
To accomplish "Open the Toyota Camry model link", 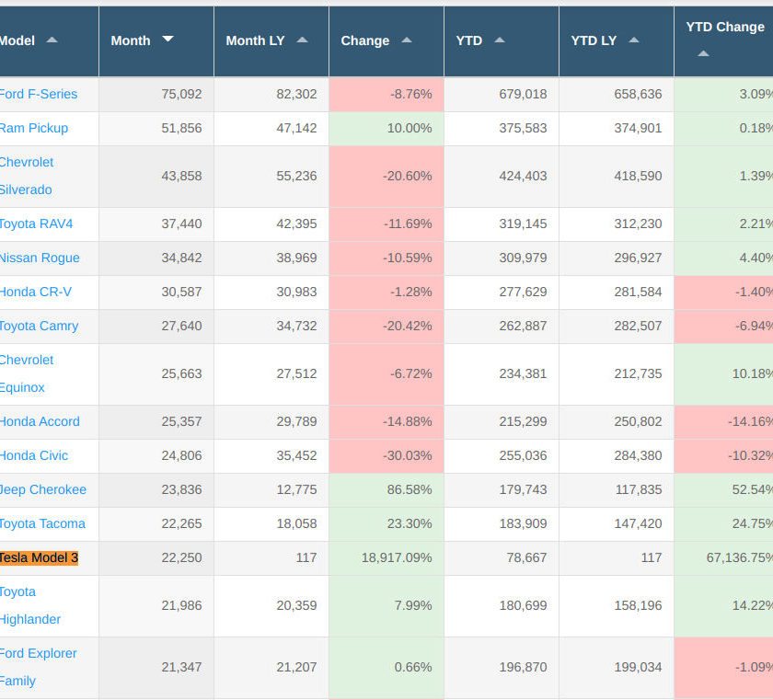I will pos(39,326).
